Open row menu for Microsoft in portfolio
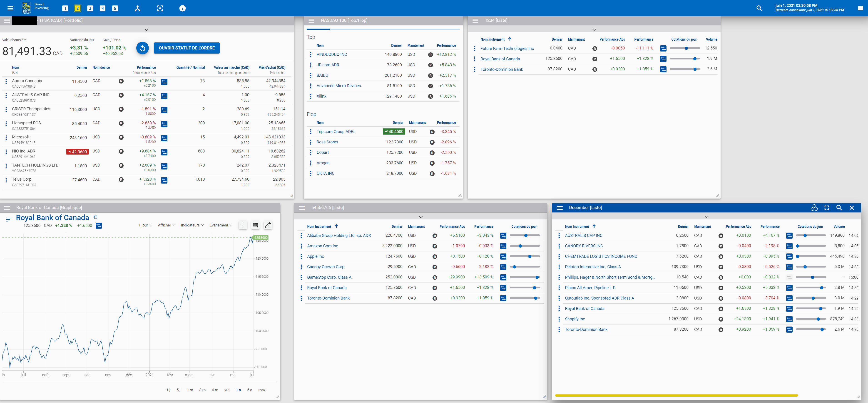 (6, 138)
